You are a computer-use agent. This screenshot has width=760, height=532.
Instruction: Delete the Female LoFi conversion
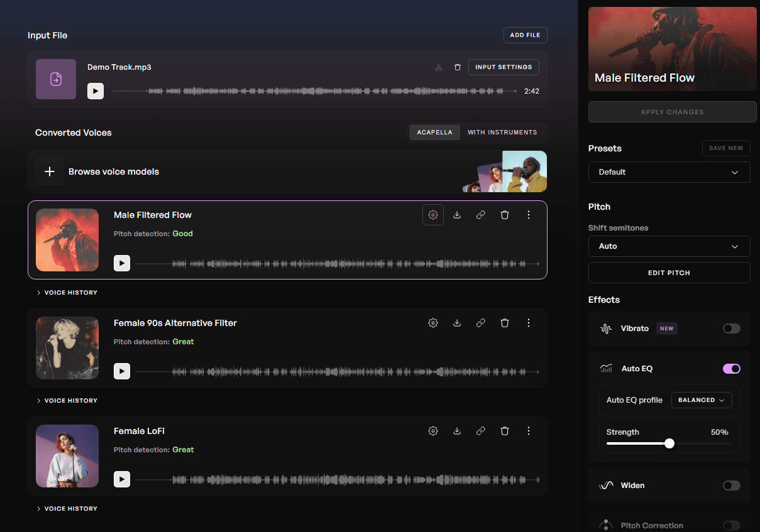click(x=505, y=431)
